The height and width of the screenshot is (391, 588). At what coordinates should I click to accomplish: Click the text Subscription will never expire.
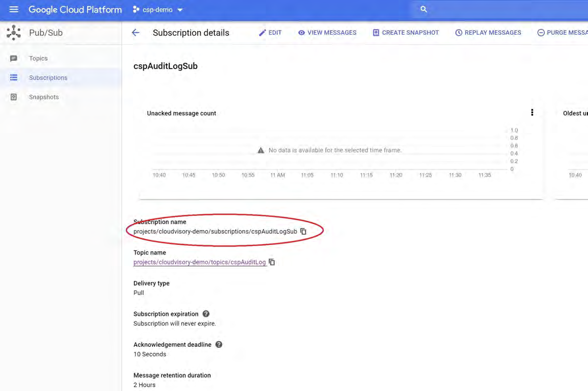tap(175, 323)
